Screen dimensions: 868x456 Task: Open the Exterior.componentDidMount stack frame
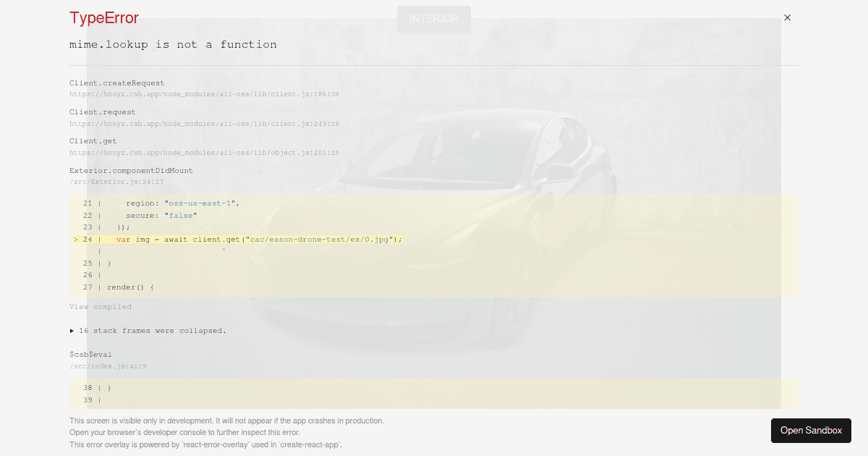(131, 170)
